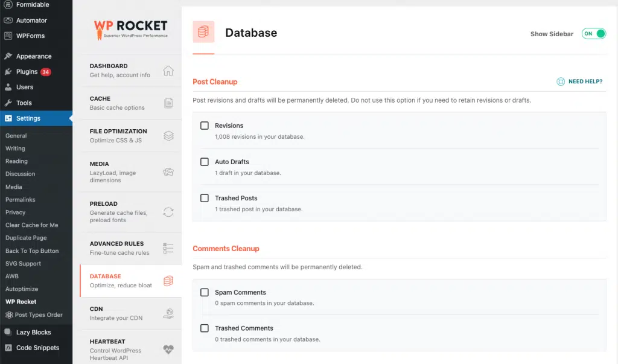Viewport: 618px width, 364px height.
Task: Click the Trashed Comments option label
Action: (x=244, y=328)
